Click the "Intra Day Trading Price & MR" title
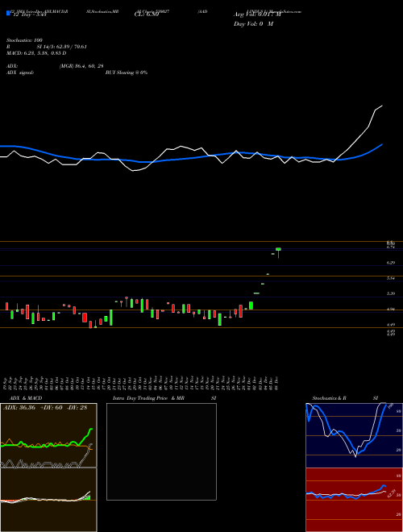This screenshot has width=403, height=532. 148,398
